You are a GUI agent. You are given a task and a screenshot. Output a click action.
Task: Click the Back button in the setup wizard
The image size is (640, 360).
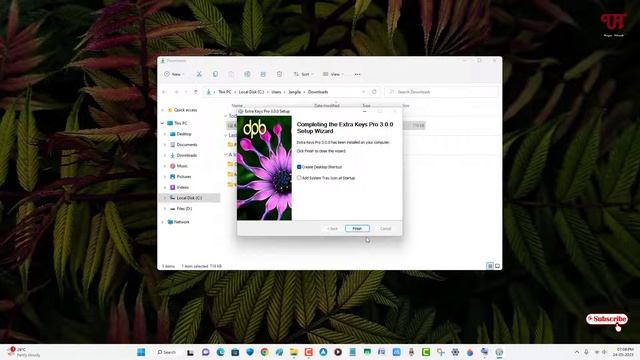pos(332,229)
